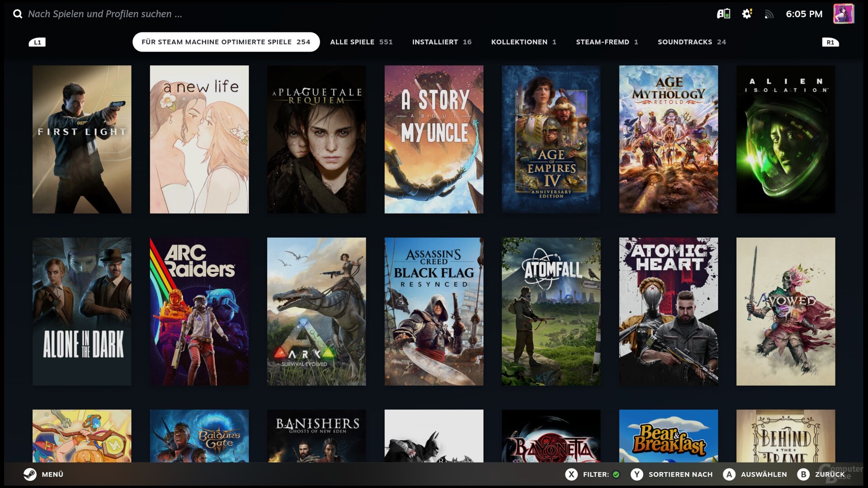This screenshot has width=868, height=488.
Task: Select the Atomfall cover
Action: click(551, 311)
